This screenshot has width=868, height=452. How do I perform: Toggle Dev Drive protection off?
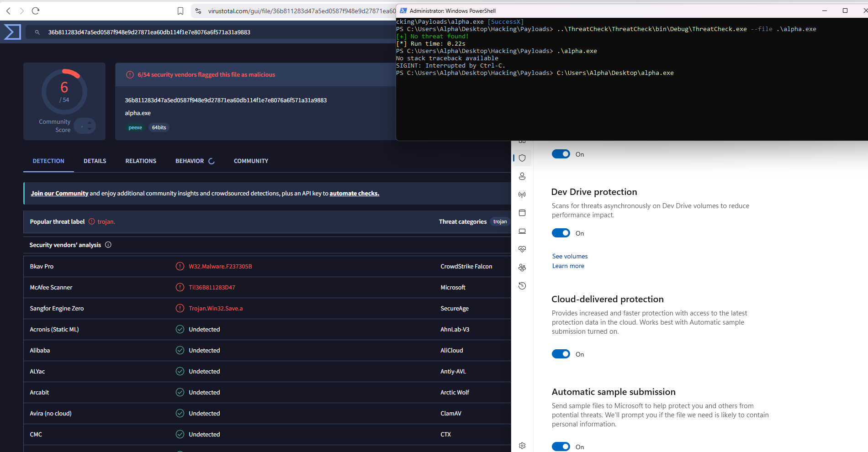[x=561, y=233]
